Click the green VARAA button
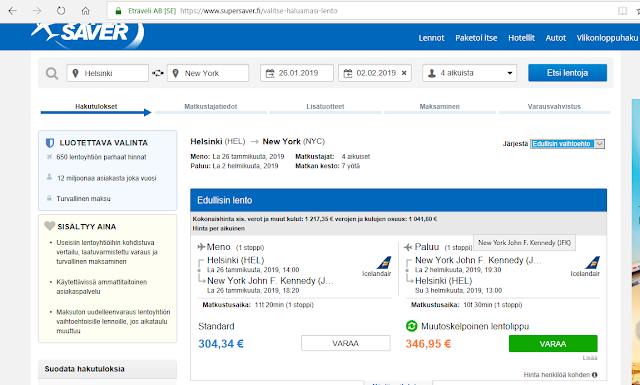640x385 pixels. tap(553, 344)
